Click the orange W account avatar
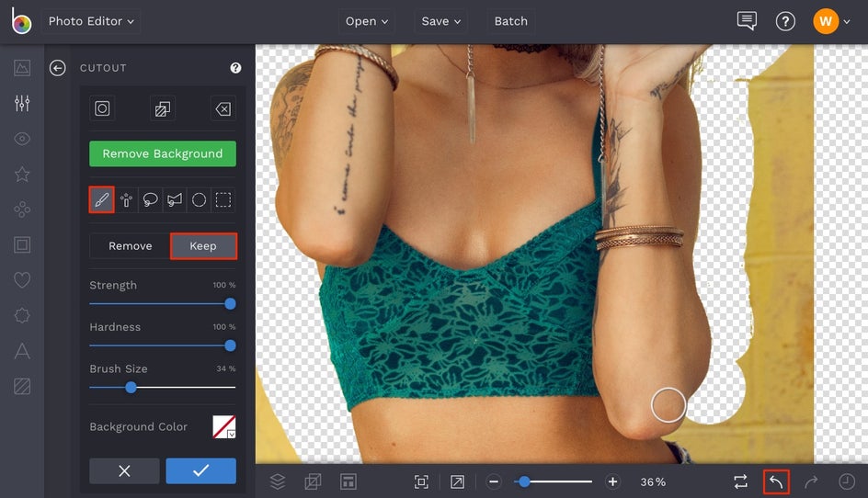This screenshot has width=868, height=498. (826, 21)
